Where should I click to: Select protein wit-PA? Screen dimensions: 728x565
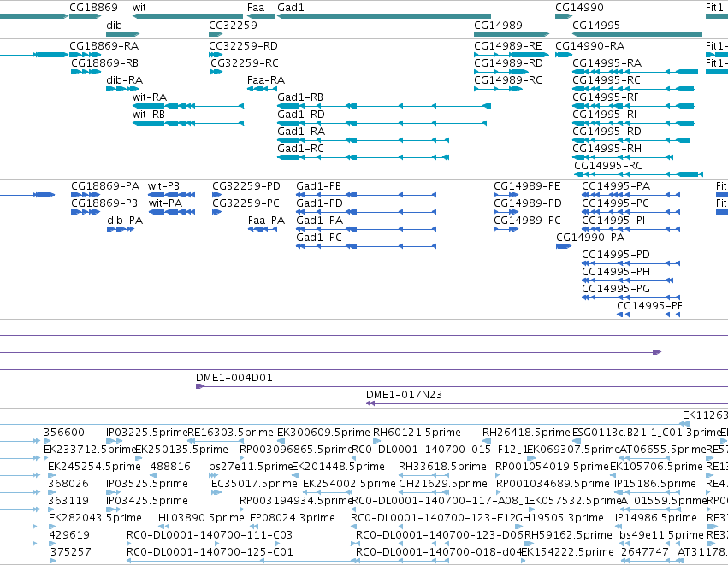172,212
